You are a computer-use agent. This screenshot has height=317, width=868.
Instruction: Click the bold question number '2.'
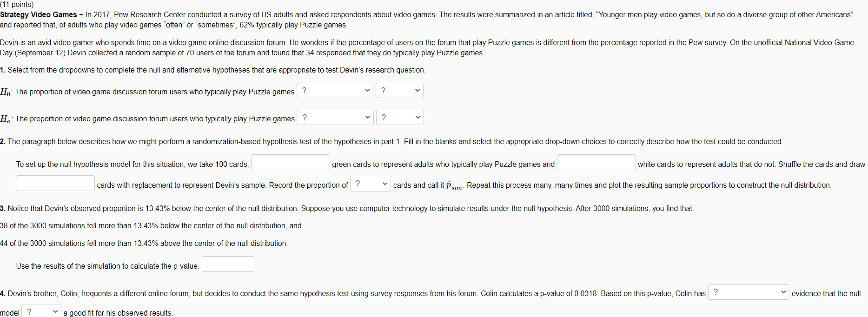point(3,141)
